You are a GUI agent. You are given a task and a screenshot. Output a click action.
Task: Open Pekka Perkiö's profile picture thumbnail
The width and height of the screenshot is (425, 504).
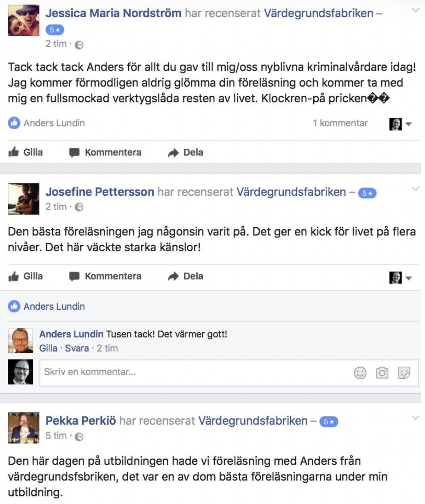pos(24,428)
